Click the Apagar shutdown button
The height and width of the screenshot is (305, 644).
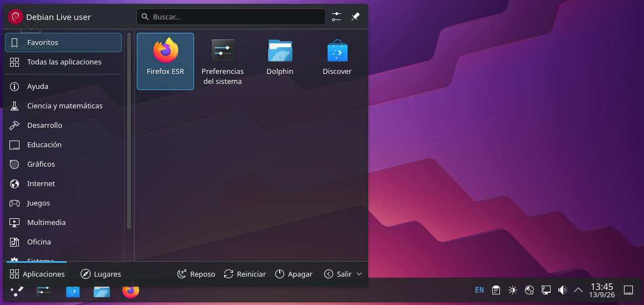(294, 274)
